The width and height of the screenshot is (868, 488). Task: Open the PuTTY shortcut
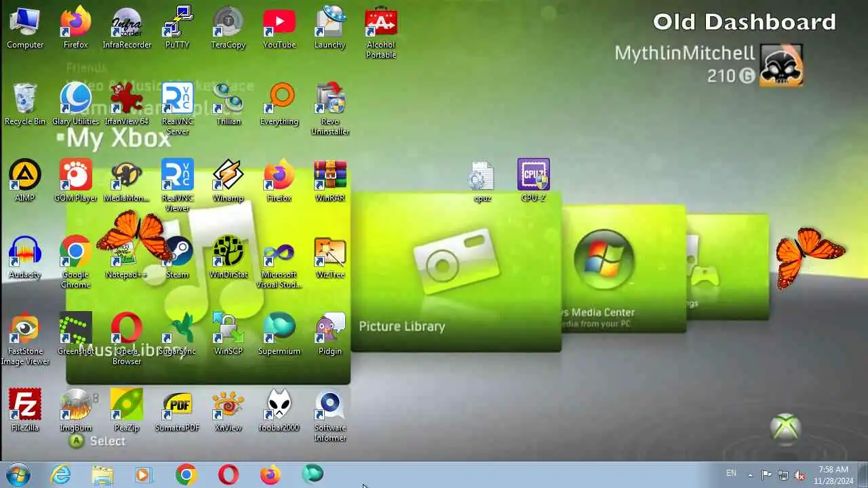point(178,28)
